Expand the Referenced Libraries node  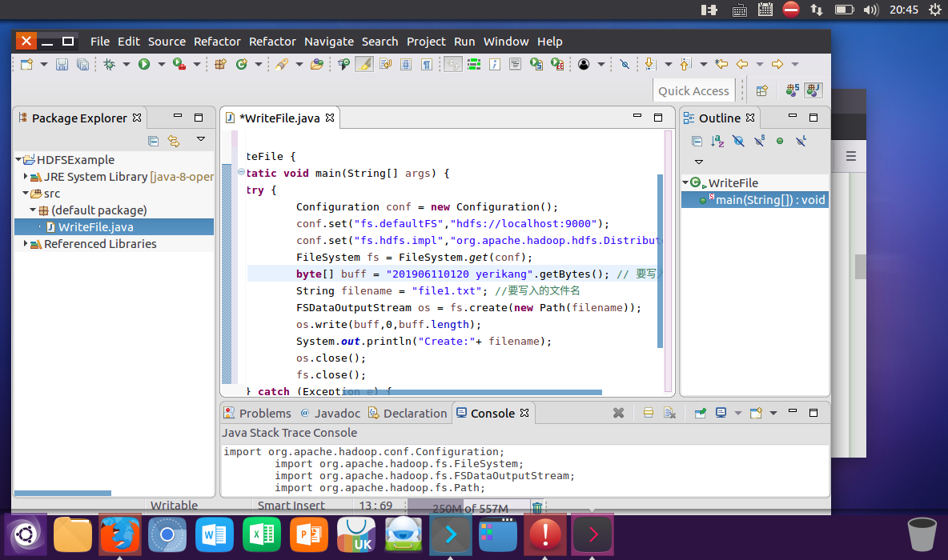tap(26, 243)
